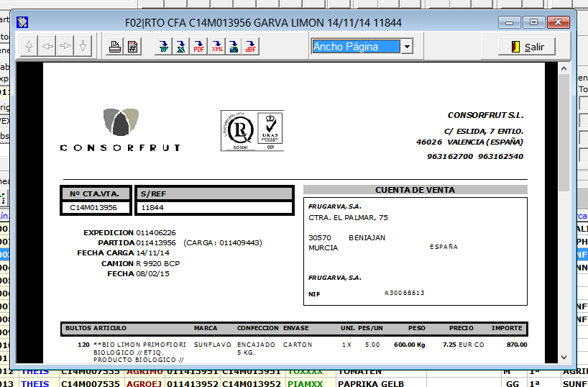
Task: Export the report to Excel
Action: [181, 47]
